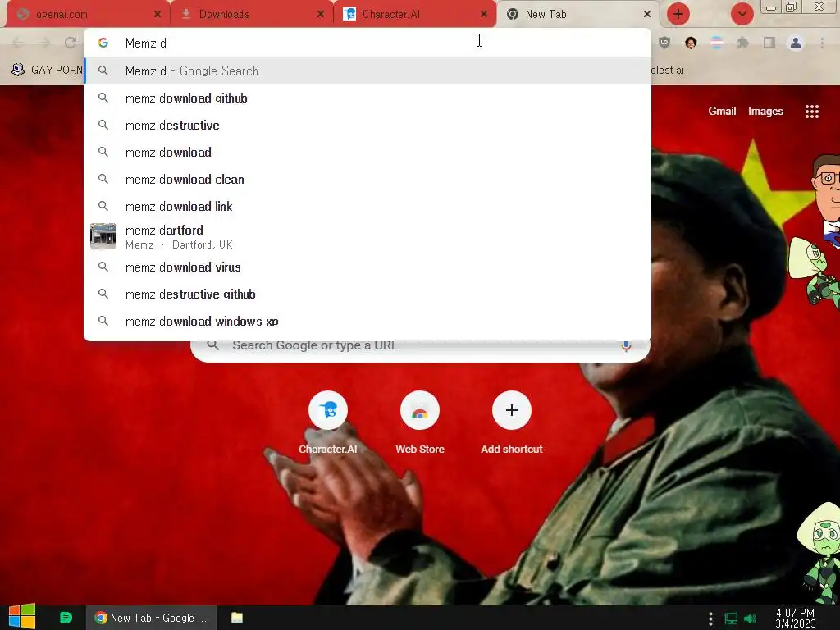Screen dimensions: 840x630
Task: Select 'Memz d - Google Search' suggestion
Action: [367, 71]
